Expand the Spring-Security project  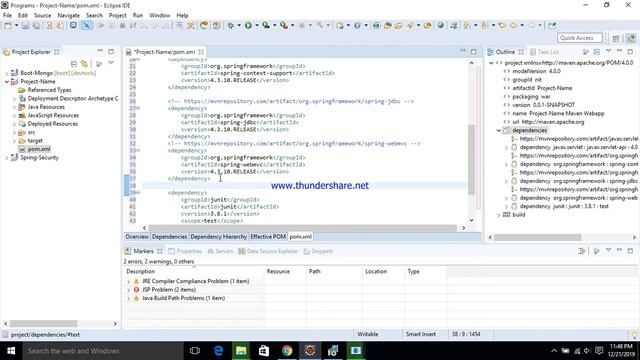(x=7, y=158)
